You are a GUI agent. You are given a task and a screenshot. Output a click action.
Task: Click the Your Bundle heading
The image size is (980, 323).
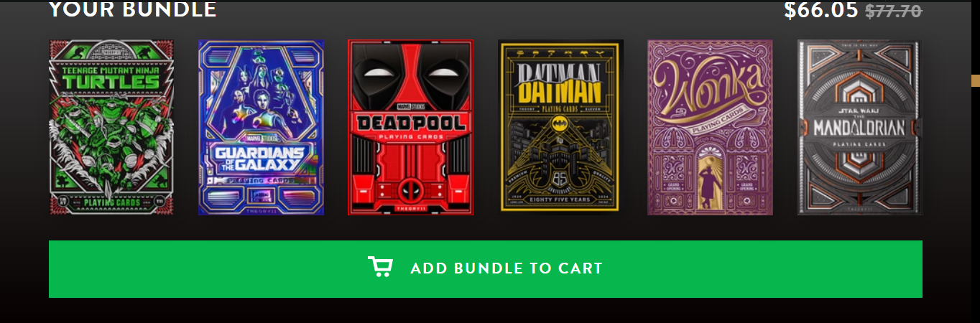pos(133,9)
